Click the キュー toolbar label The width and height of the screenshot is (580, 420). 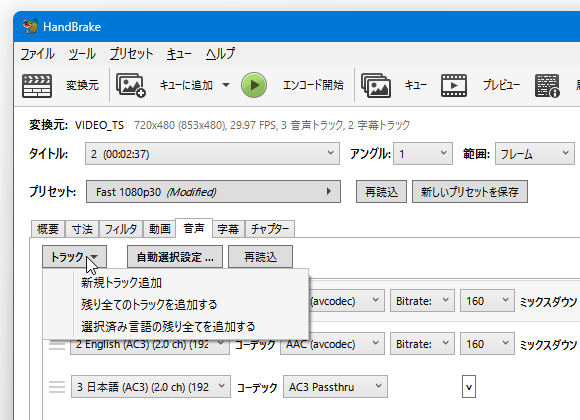[x=416, y=85]
